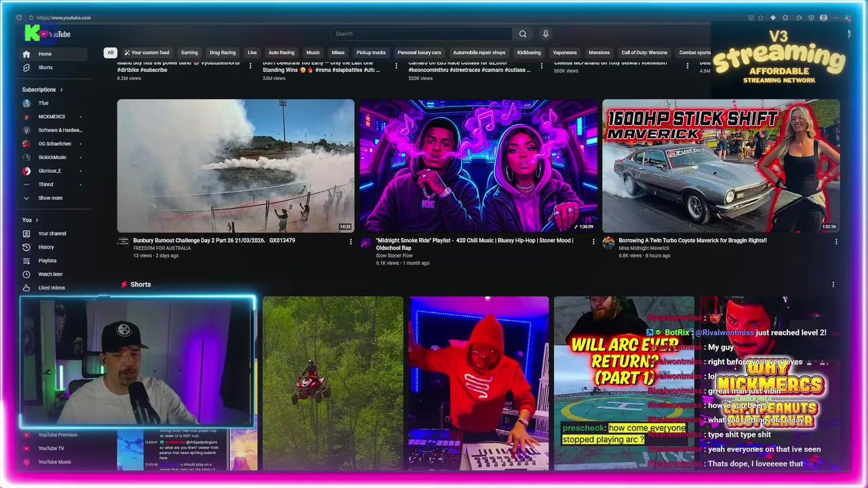Play the burnout smoke video thumbnail
This screenshot has height=488, width=868.
tap(235, 166)
